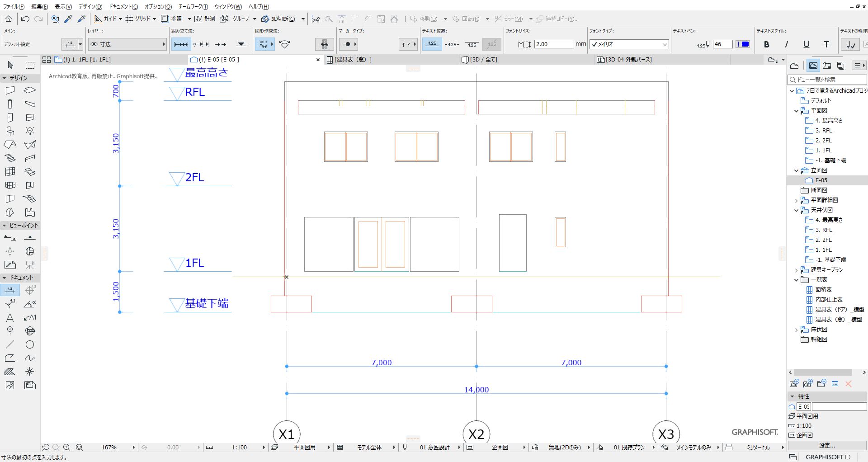Open the 寸法 layer dropdown
868x462 pixels.
click(127, 44)
